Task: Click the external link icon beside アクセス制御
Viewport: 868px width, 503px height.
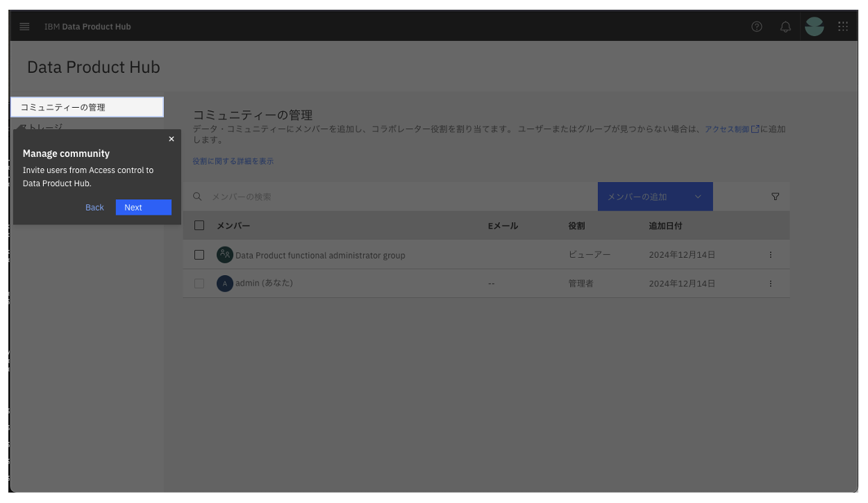Action: pyautogui.click(x=755, y=129)
